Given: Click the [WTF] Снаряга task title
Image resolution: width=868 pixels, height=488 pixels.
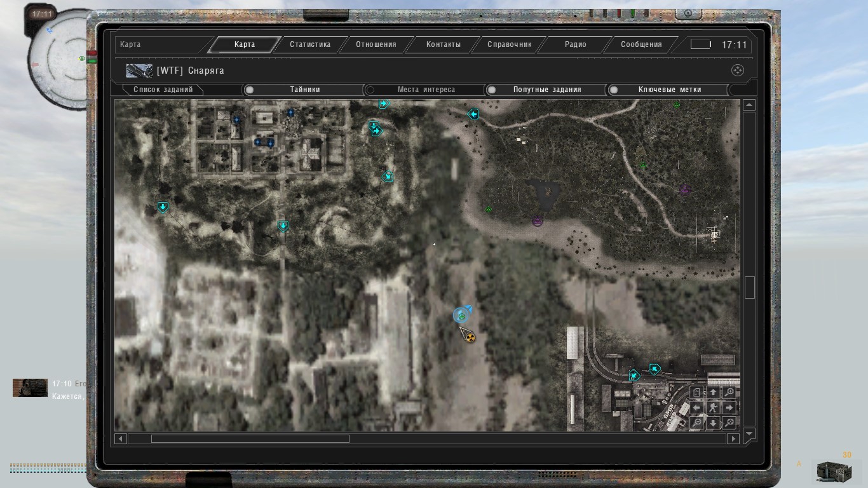Looking at the screenshot, I should point(191,71).
